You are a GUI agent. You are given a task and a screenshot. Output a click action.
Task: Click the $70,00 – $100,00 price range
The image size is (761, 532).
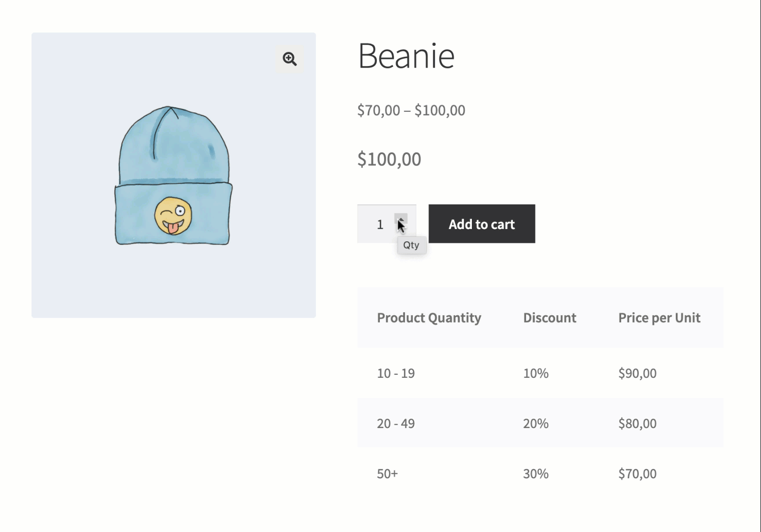(x=411, y=110)
